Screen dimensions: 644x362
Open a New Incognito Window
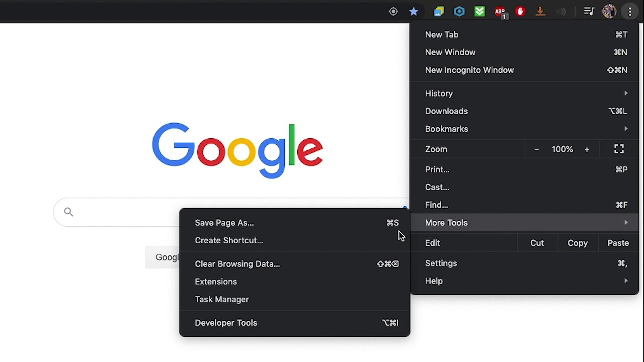525,70
